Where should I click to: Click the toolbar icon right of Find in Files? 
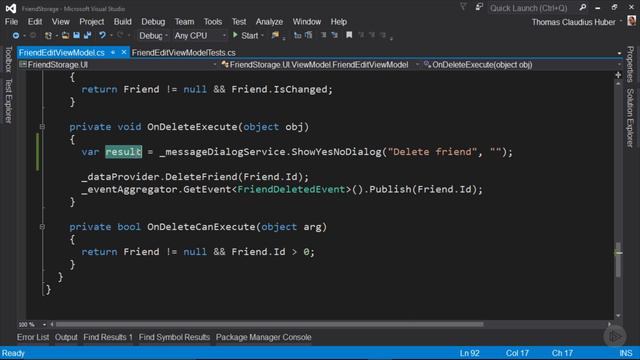pos(298,36)
